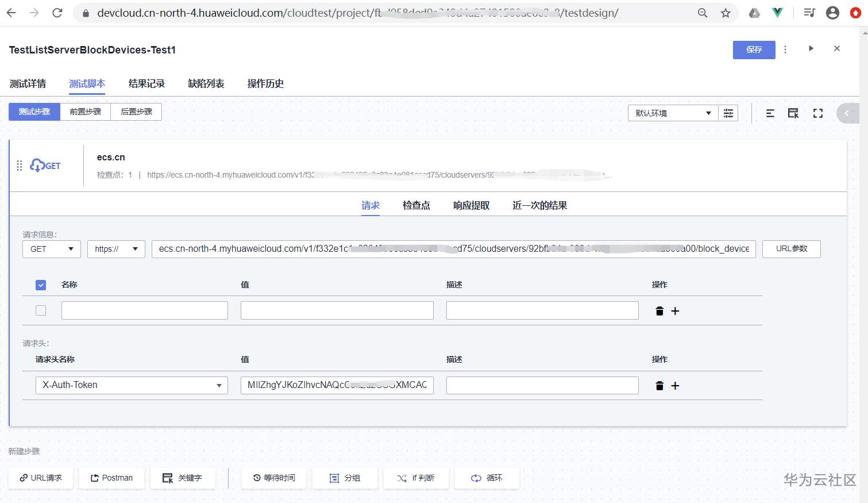
Task: Go forward in browser history
Action: 34,13
